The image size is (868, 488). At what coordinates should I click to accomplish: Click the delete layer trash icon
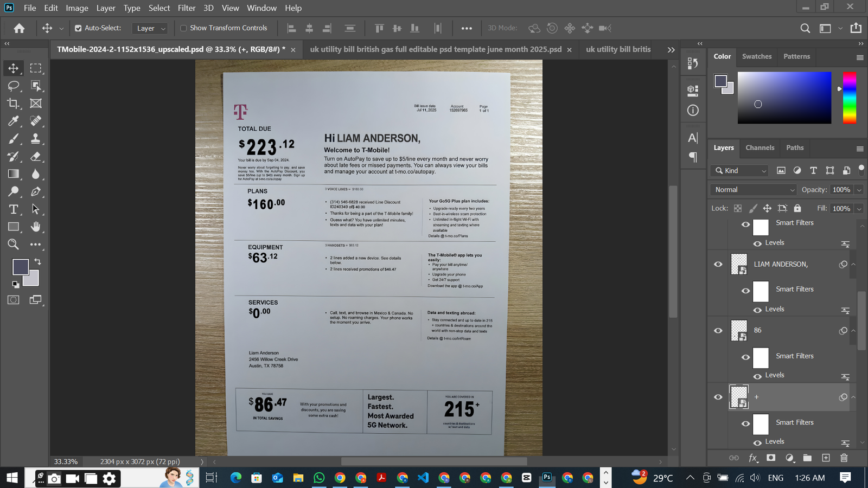[x=844, y=458]
